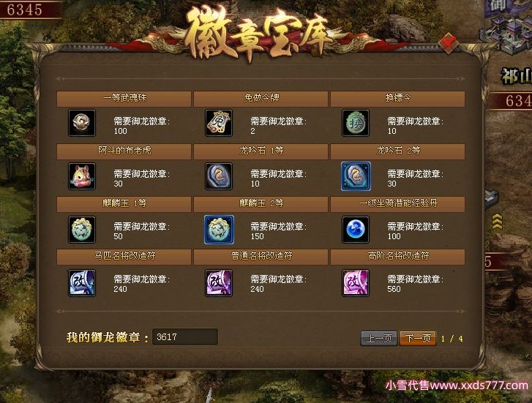Click the 上一页 previous page button
Screen dimensions: 532x403
(x=379, y=338)
